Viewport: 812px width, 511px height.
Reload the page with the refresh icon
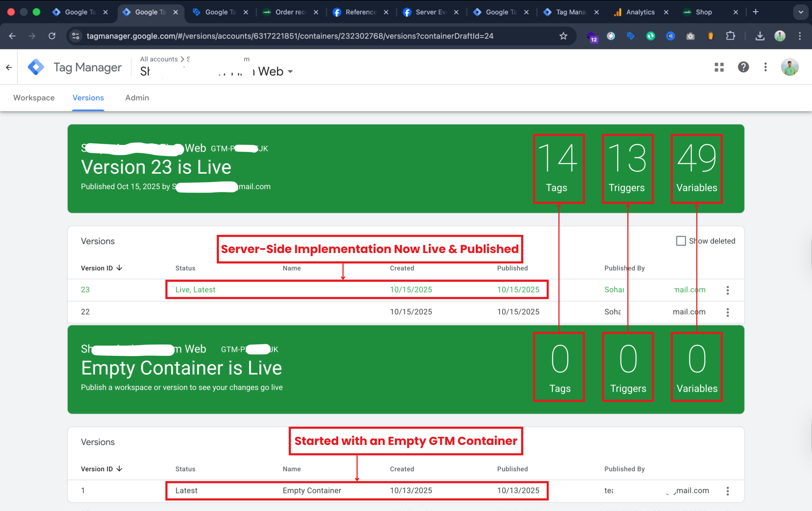tap(52, 36)
